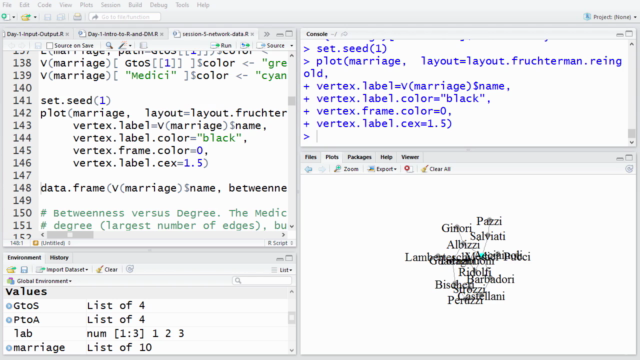Click the re-run previous code icon
This screenshot has height=360, width=640.
pos(245,45)
